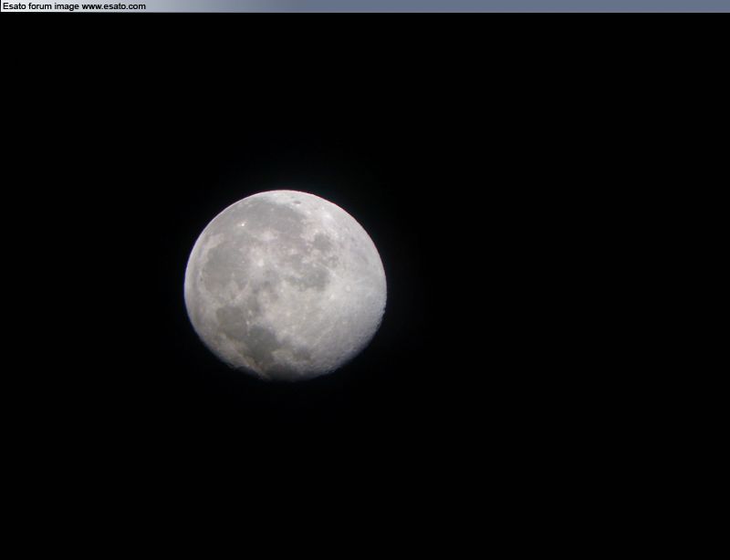
Task: Click the center of the moon photo
Action: pyautogui.click(x=285, y=285)
